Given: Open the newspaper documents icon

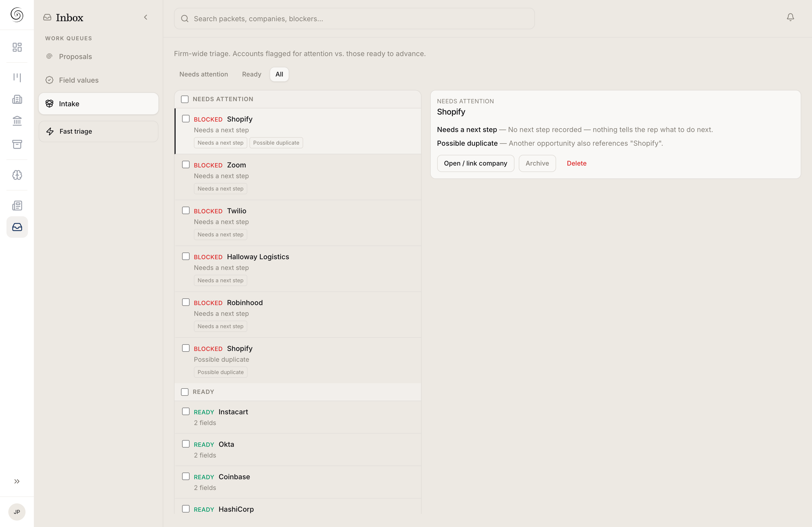Looking at the screenshot, I should (17, 206).
